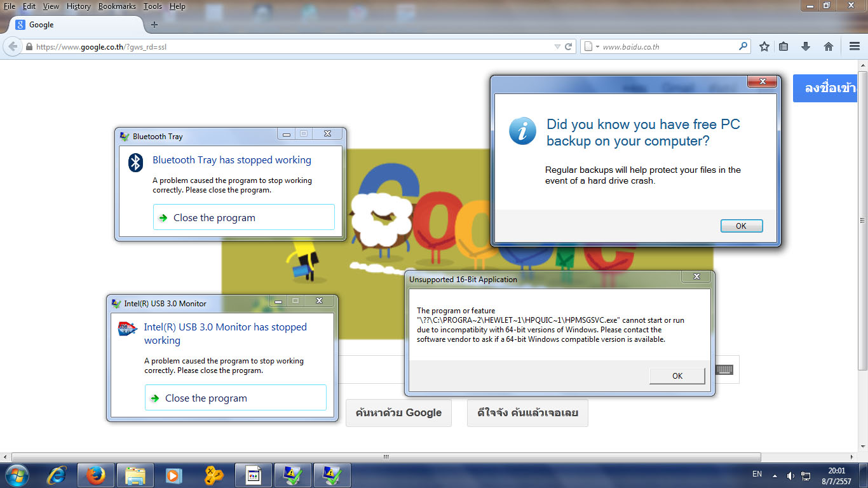Click 'Bluetooth Tray has stopped working' heading
This screenshot has width=868, height=488.
coord(232,160)
